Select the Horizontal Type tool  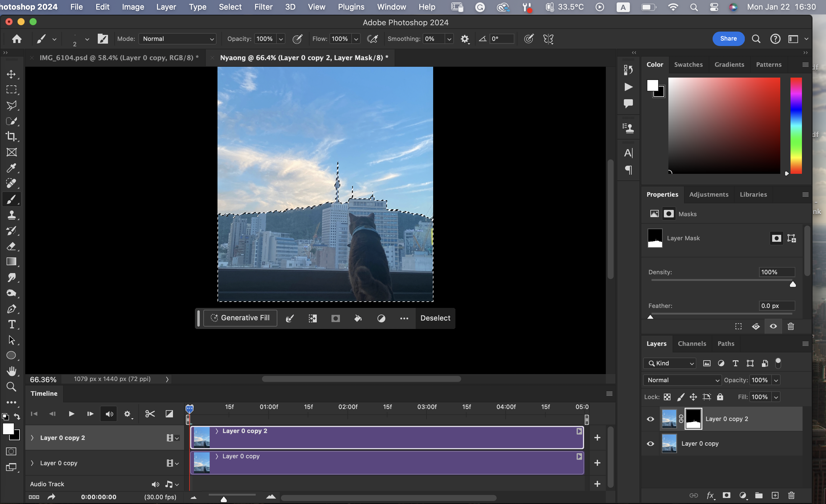click(x=11, y=324)
